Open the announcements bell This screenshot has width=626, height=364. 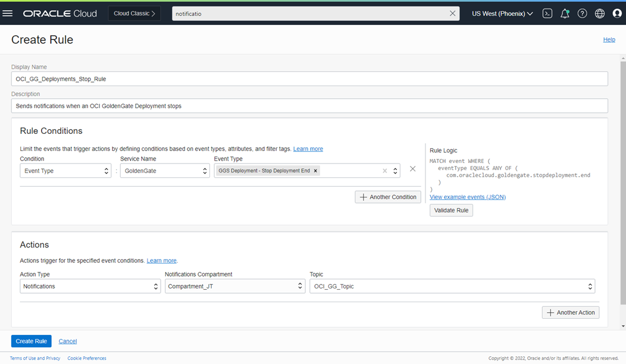pos(565,13)
